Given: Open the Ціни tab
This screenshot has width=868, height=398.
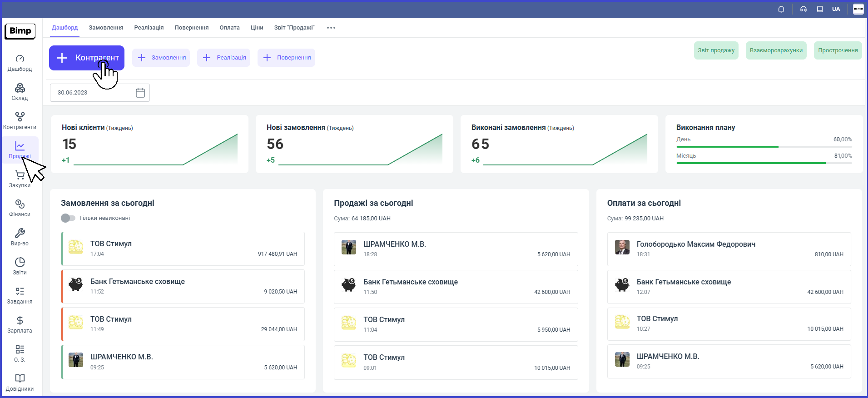Looking at the screenshot, I should [x=257, y=28].
